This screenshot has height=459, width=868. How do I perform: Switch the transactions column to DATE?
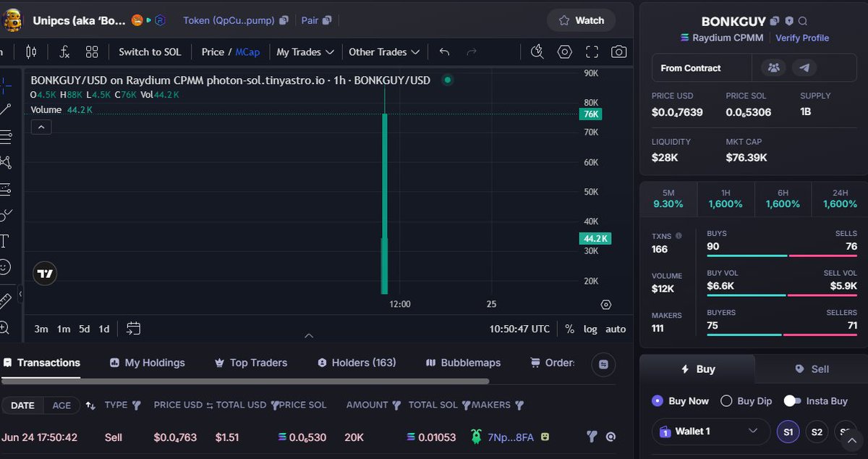point(22,405)
